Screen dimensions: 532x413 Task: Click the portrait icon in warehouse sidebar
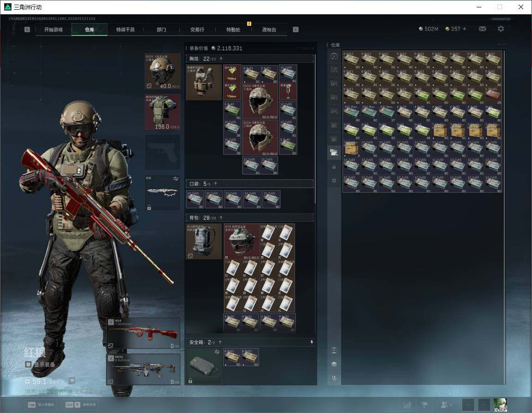(x=334, y=350)
